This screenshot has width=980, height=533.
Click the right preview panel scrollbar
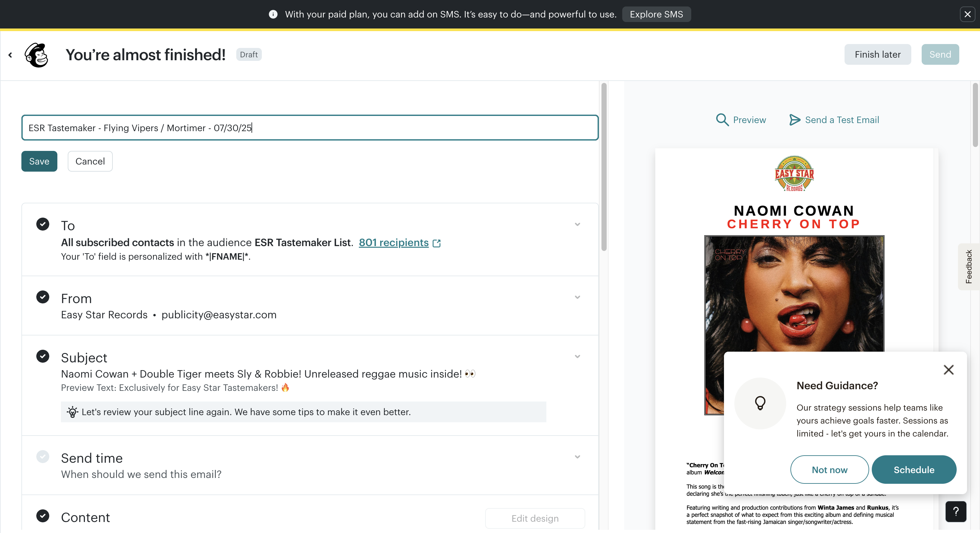click(x=975, y=115)
